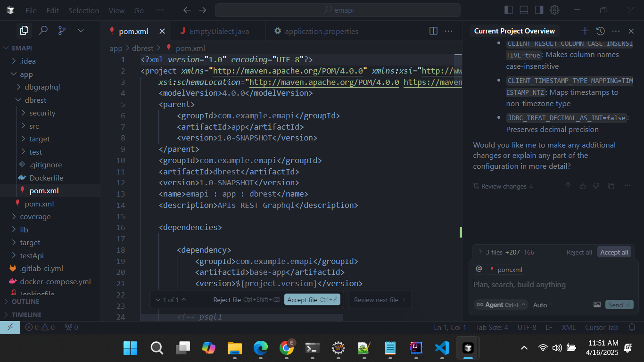Accept file in review bar
The height and width of the screenshot is (362, 644).
[312, 300]
